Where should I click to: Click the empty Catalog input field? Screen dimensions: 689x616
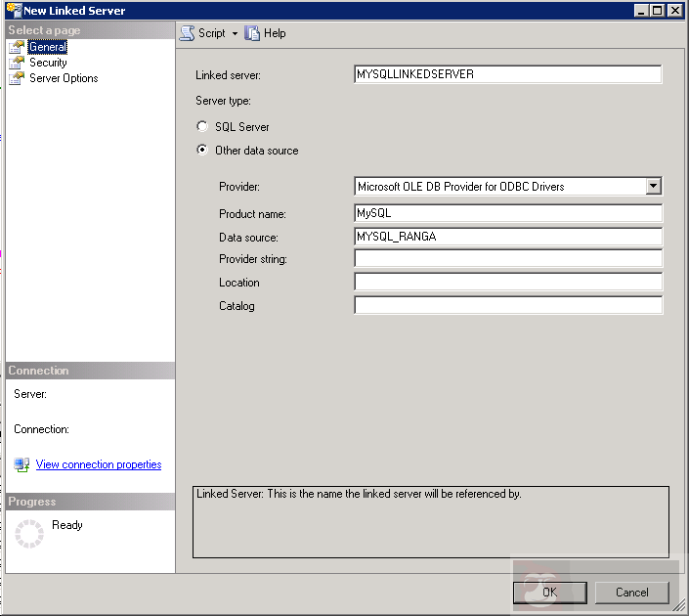[x=507, y=306]
